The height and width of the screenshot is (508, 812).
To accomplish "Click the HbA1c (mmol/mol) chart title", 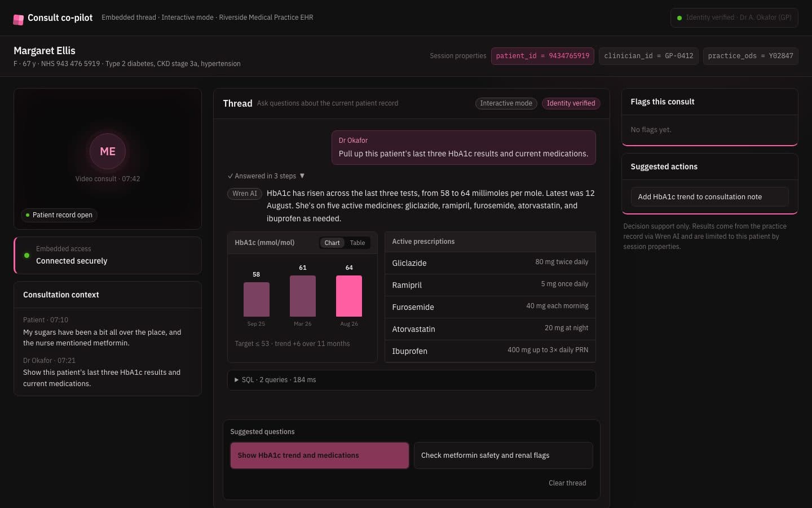I will click(x=264, y=243).
